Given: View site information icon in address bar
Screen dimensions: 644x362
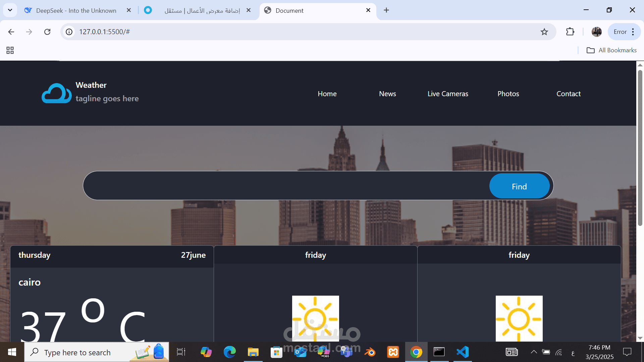Looking at the screenshot, I should point(69,32).
